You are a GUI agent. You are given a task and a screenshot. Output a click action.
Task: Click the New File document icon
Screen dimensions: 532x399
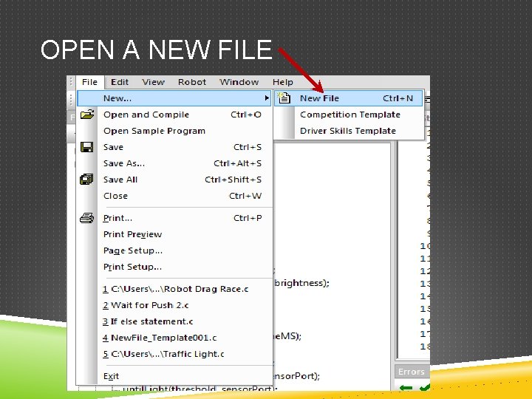point(284,98)
